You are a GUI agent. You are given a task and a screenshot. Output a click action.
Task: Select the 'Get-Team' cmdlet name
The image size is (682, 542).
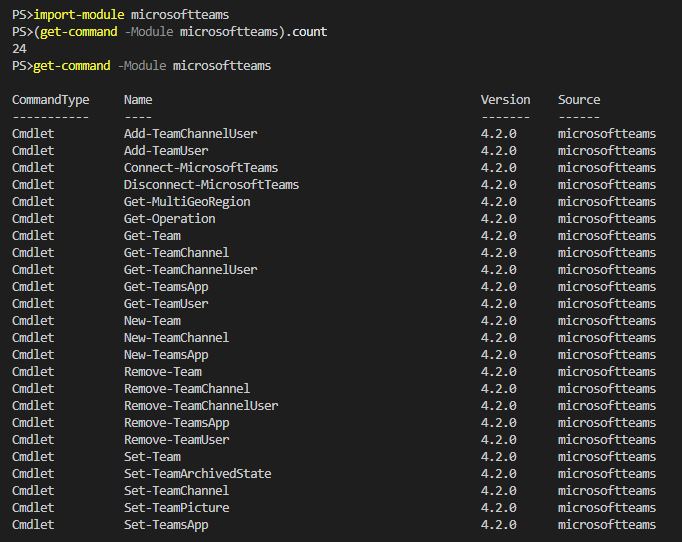coord(152,236)
